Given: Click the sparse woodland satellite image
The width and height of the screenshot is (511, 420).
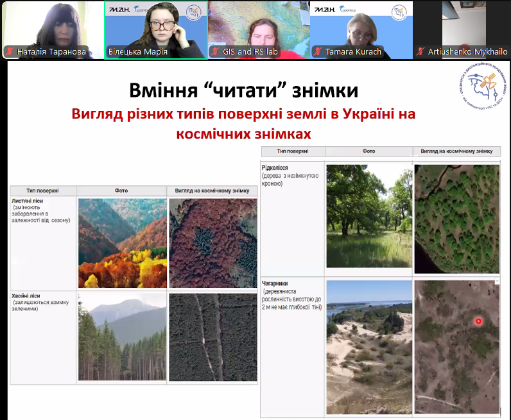Looking at the screenshot, I should coord(457,219).
